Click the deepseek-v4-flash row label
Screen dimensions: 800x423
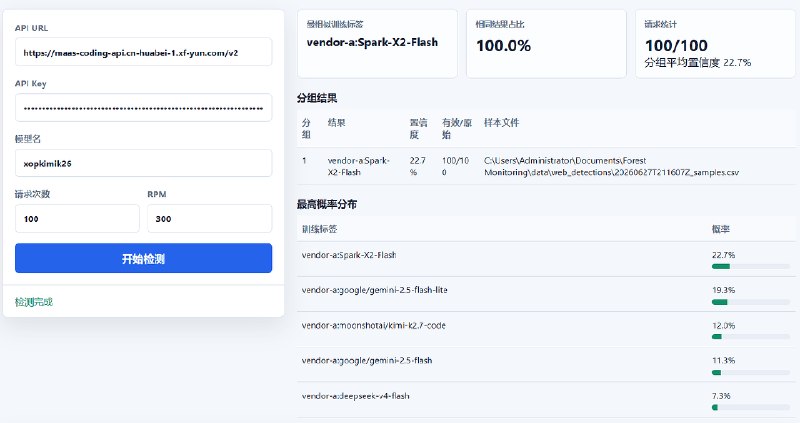tap(355, 395)
